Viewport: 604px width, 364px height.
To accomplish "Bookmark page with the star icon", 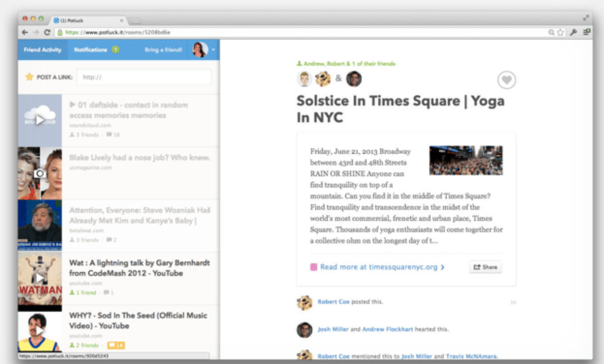I will [x=561, y=32].
